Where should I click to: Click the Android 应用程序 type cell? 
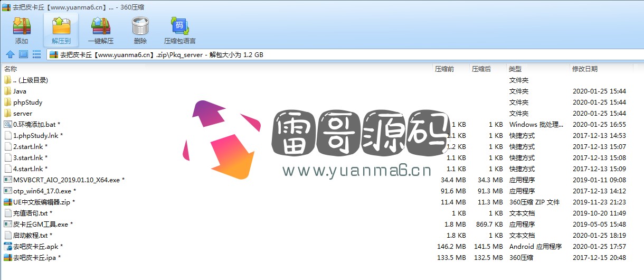pos(535,247)
